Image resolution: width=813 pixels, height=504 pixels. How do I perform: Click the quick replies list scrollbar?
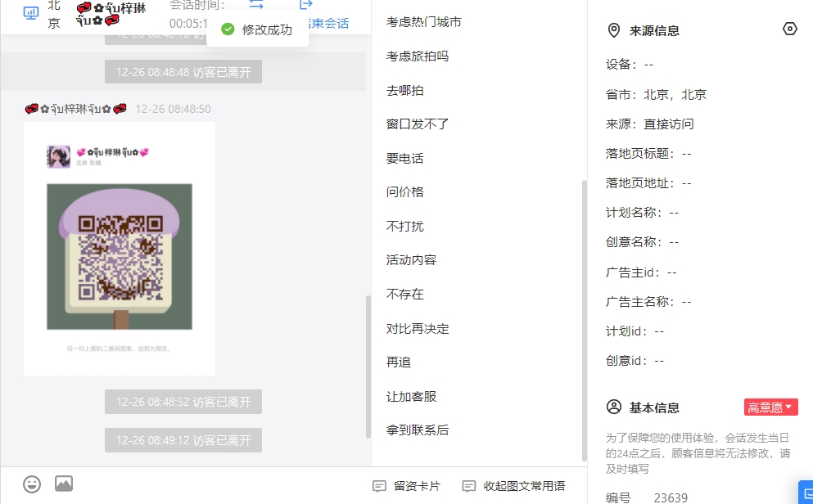click(585, 320)
